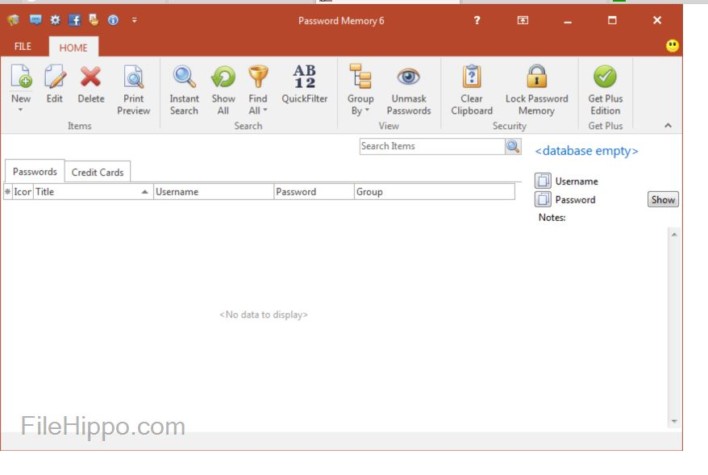The width and height of the screenshot is (708, 475).
Task: Click the Show password button
Action: (663, 200)
